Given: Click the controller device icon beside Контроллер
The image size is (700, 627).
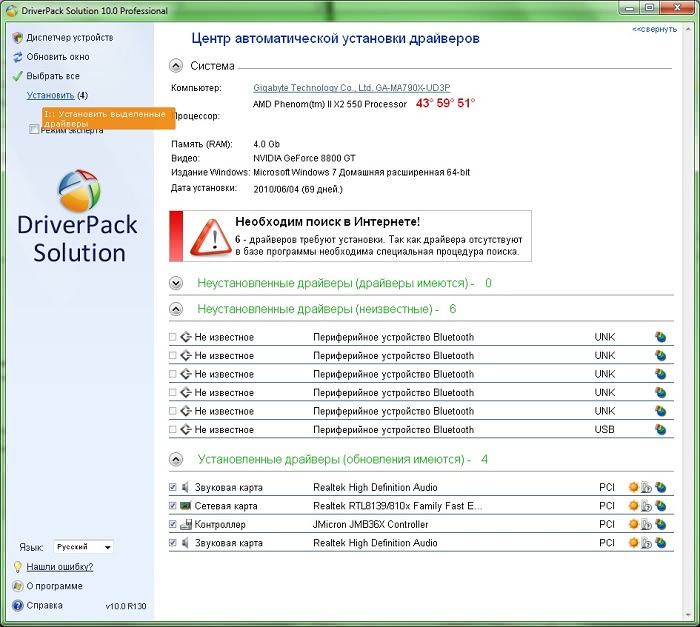Looking at the screenshot, I should 186,524.
